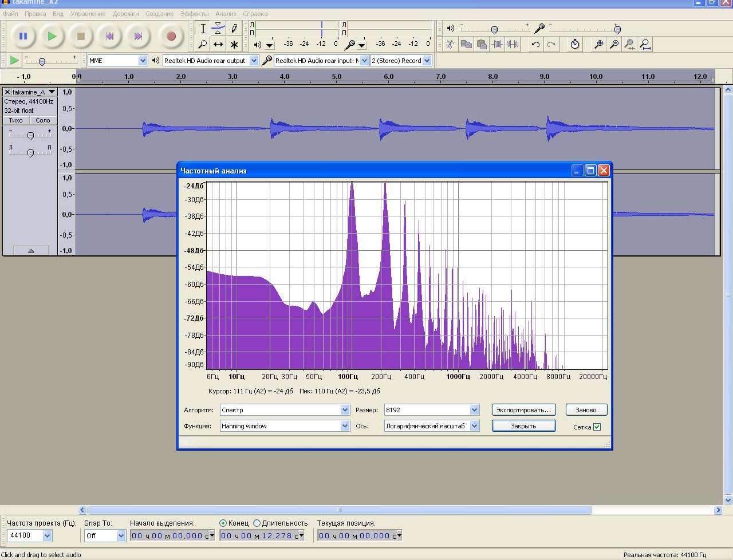Screen dimensions: 733x560
Task: Toggle the Сетка grid checkbox
Action: [x=597, y=427]
